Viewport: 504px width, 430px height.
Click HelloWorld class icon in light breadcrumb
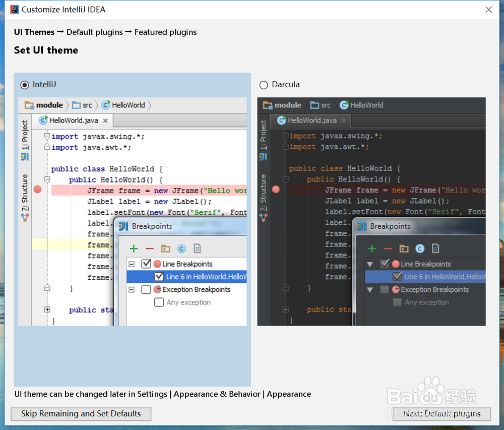click(106, 105)
